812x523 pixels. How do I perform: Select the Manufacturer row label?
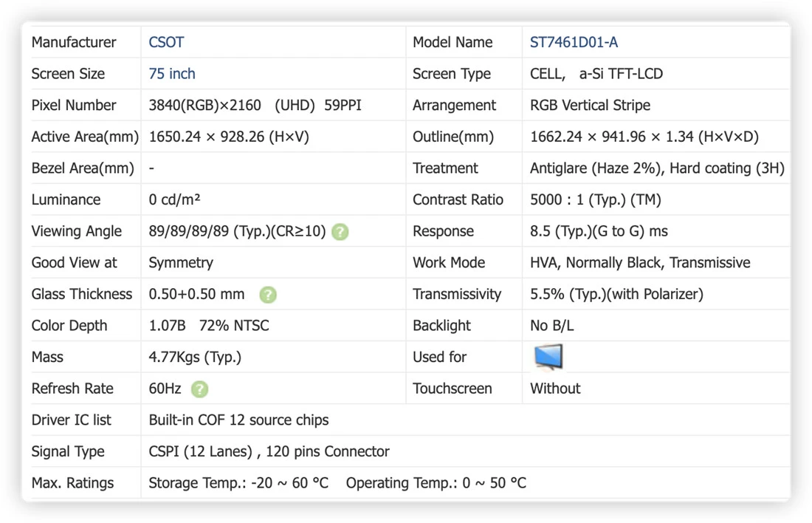click(74, 42)
